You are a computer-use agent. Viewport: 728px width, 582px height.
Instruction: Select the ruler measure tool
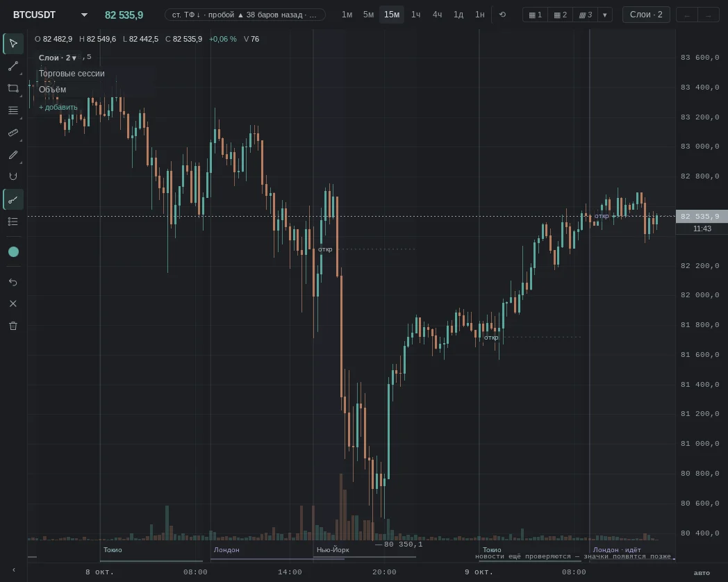[13, 133]
